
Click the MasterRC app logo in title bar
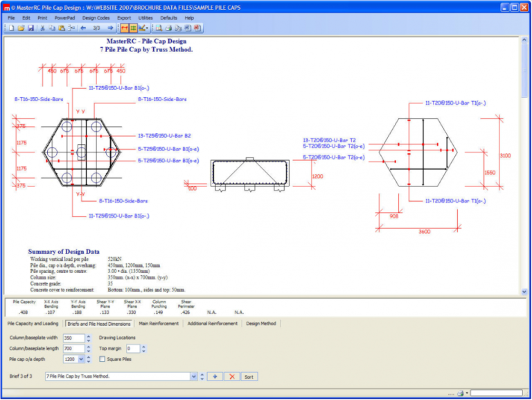pos(6,8)
